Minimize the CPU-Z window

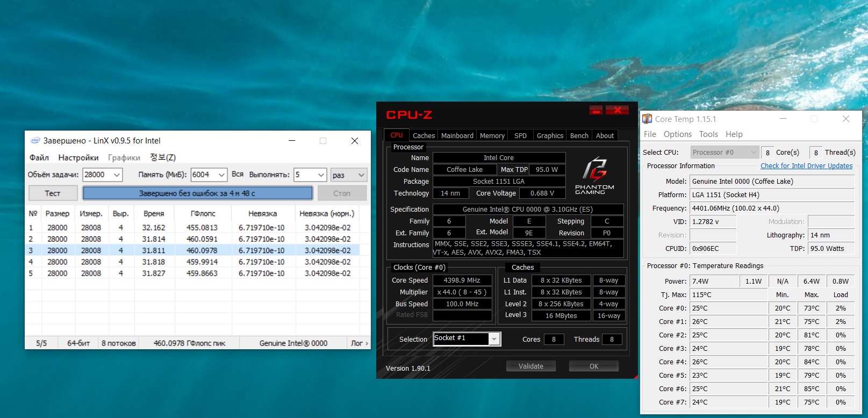596,110
